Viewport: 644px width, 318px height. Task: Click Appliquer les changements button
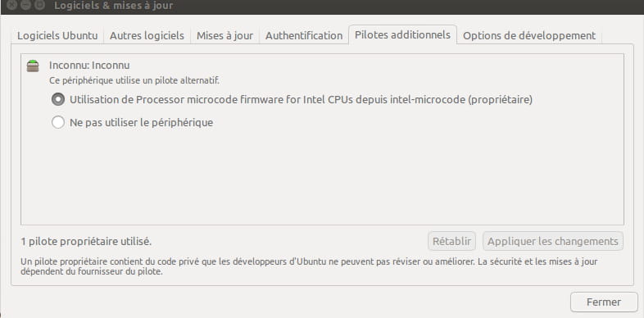[x=553, y=241]
